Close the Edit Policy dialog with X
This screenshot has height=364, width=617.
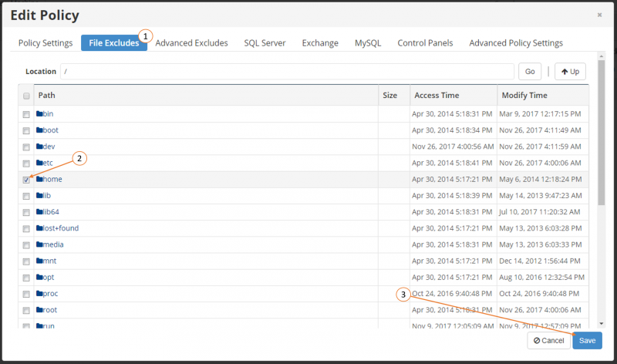pos(599,15)
